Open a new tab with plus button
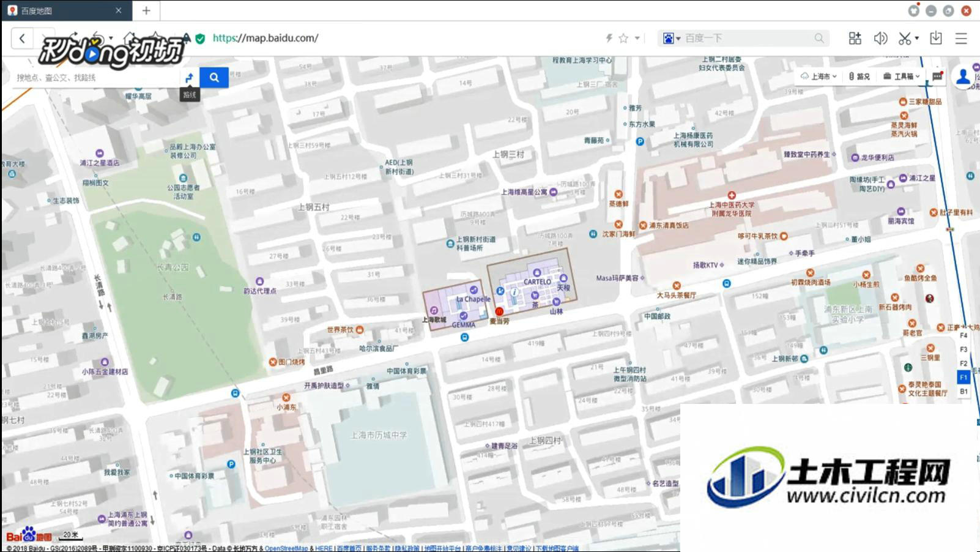Image resolution: width=980 pixels, height=552 pixels. [146, 10]
